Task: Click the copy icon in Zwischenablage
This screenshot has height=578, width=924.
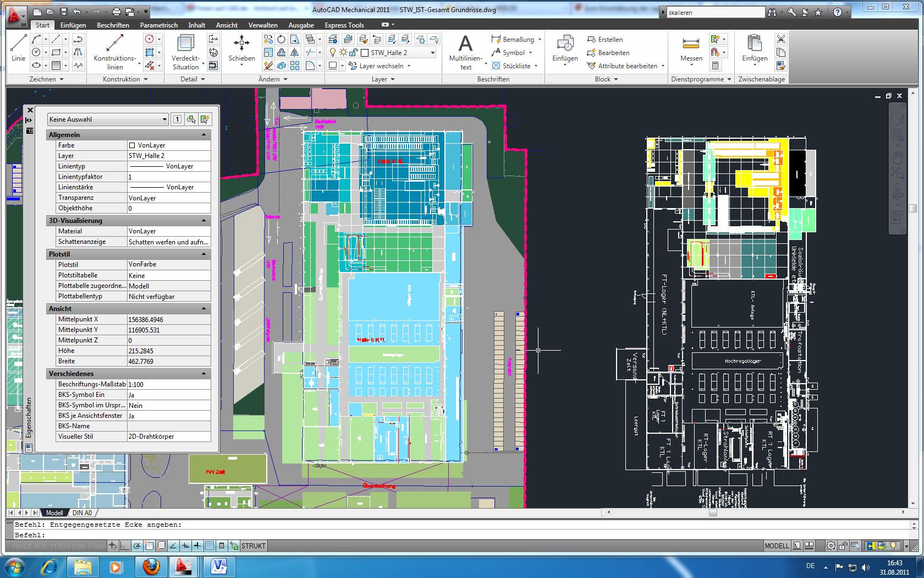Action: (x=780, y=52)
